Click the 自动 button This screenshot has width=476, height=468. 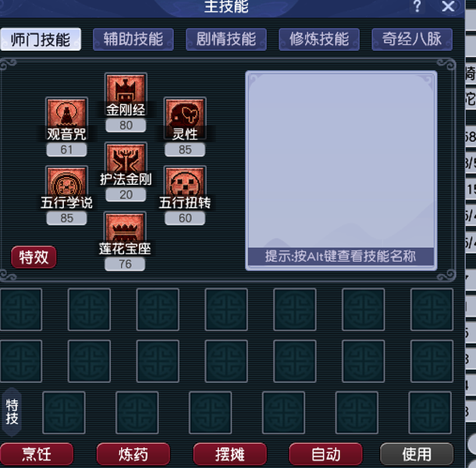click(325, 454)
